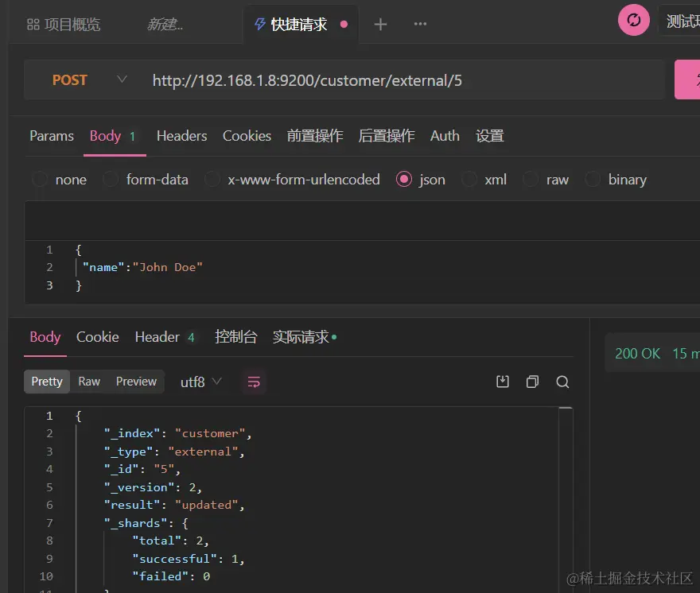Open the 设置 tab
Image resolution: width=700 pixels, height=593 pixels.
pyautogui.click(x=490, y=136)
